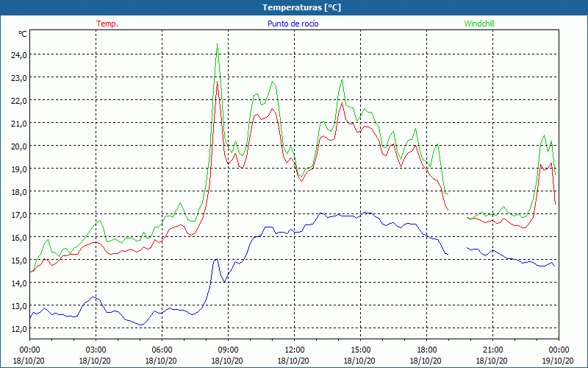588x368 pixels.
Task: Click the 23,0 y-axis value
Action: point(19,78)
